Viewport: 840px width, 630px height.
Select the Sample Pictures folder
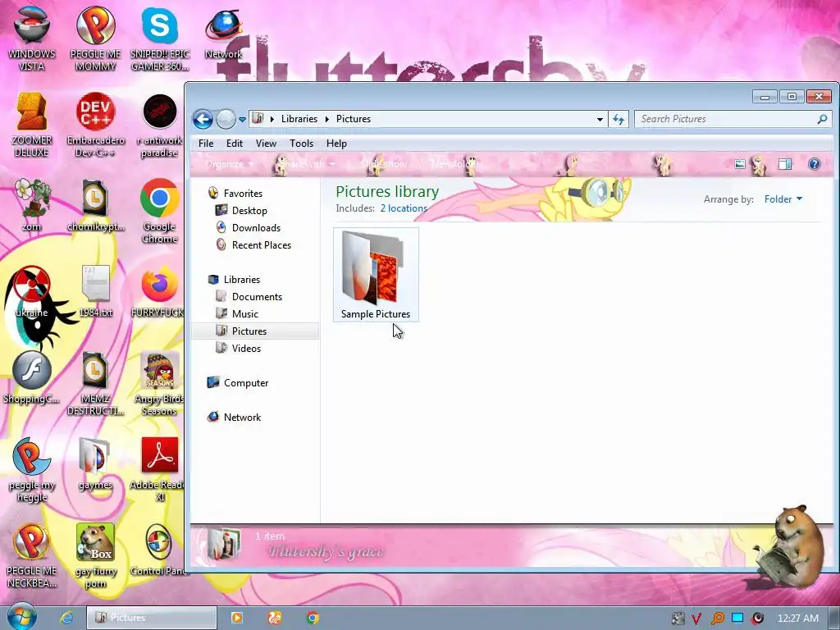(376, 275)
